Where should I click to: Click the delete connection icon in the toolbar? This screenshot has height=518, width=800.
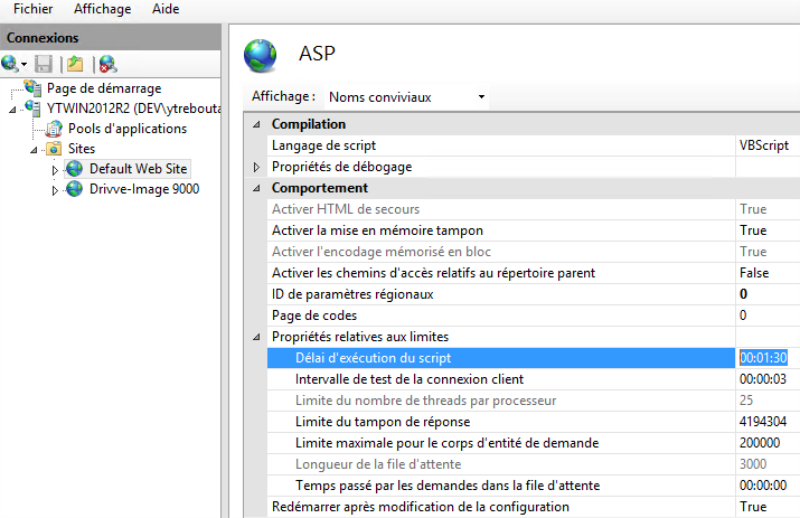pyautogui.click(x=107, y=64)
